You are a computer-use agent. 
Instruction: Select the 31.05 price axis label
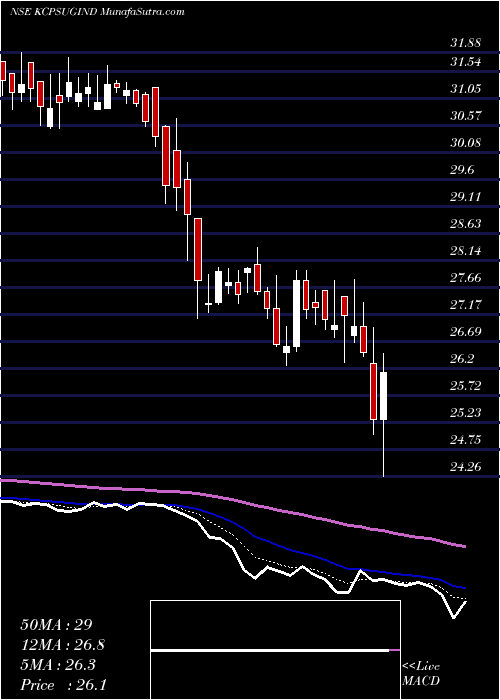pos(466,89)
